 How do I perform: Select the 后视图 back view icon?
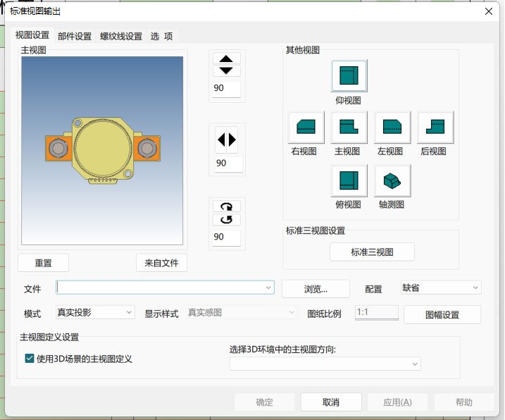435,127
